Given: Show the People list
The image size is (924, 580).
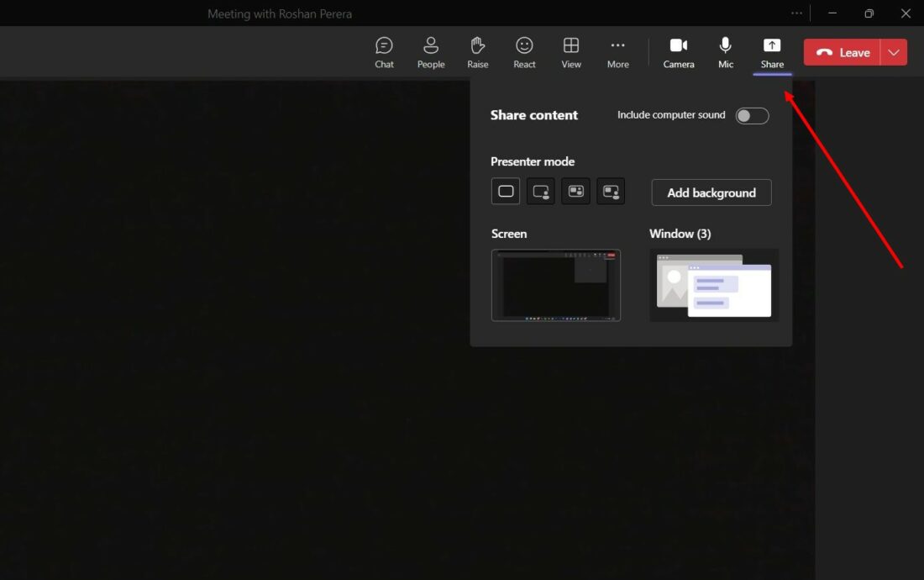Looking at the screenshot, I should tap(431, 51).
